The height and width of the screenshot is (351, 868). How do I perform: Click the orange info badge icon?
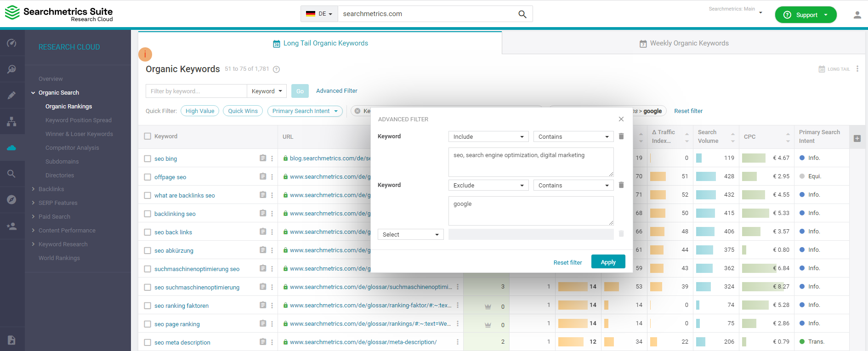click(145, 54)
